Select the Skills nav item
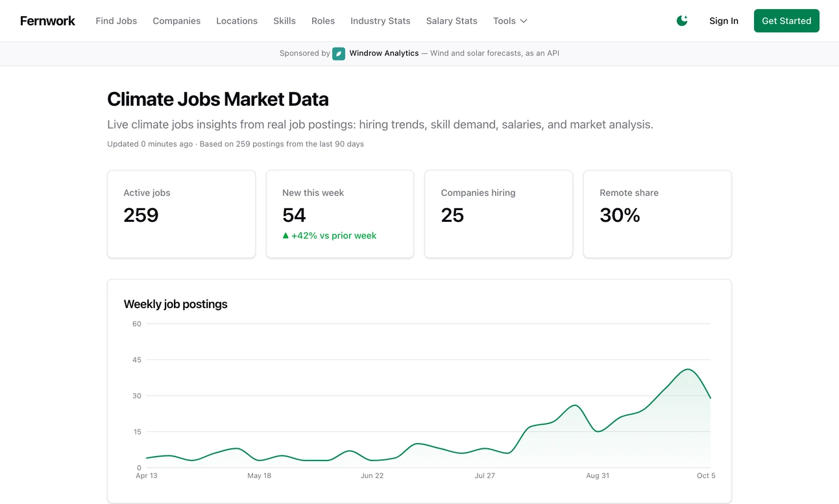 tap(284, 21)
